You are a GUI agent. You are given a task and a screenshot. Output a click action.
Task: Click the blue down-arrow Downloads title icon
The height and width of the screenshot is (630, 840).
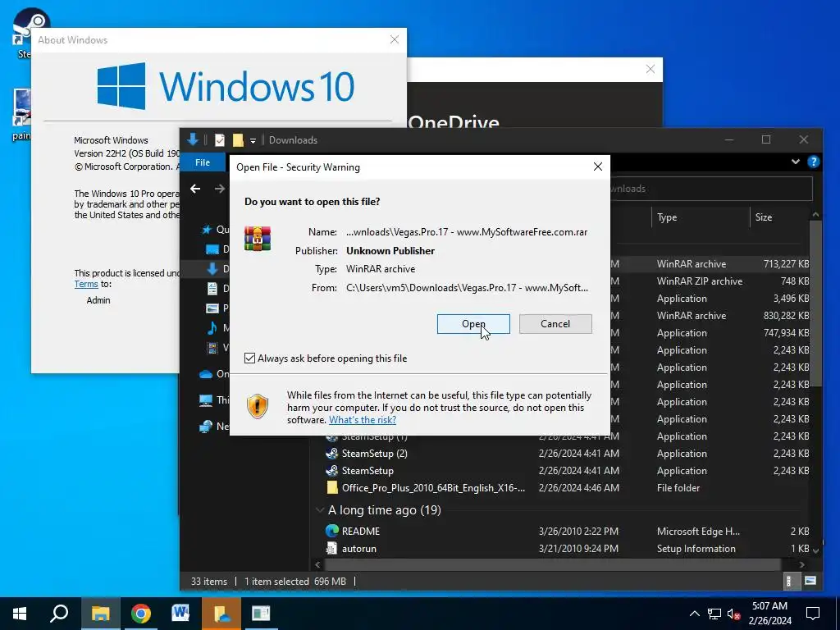193,139
